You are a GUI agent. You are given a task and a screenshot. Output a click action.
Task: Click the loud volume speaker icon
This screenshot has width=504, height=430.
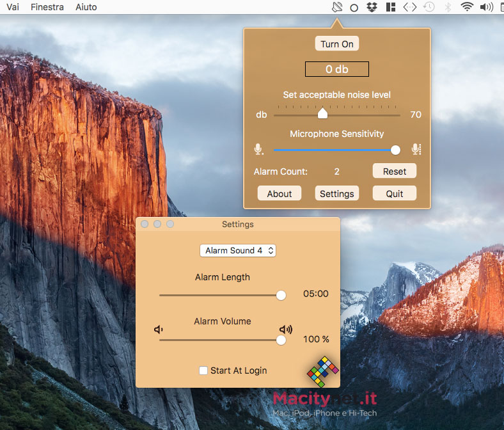coord(286,330)
